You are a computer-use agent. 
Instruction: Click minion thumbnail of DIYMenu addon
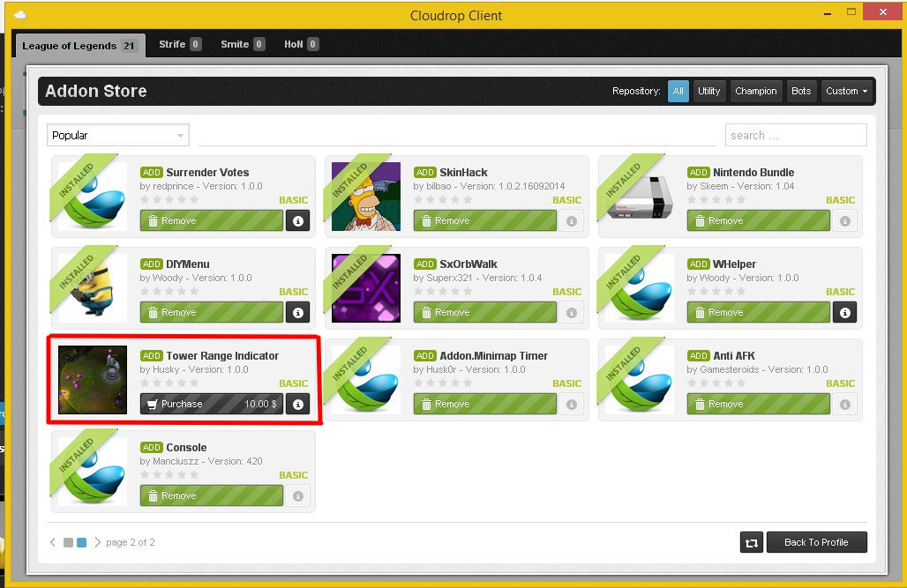click(93, 288)
